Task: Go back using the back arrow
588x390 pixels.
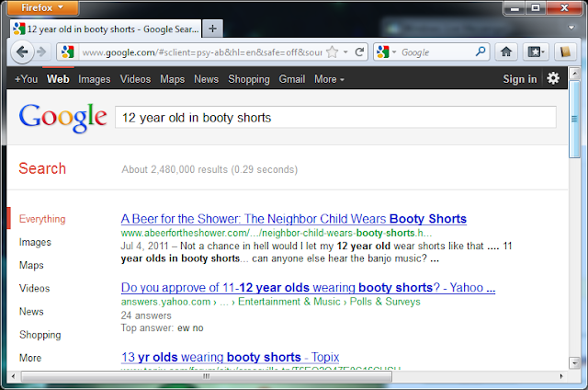Action: [22, 52]
